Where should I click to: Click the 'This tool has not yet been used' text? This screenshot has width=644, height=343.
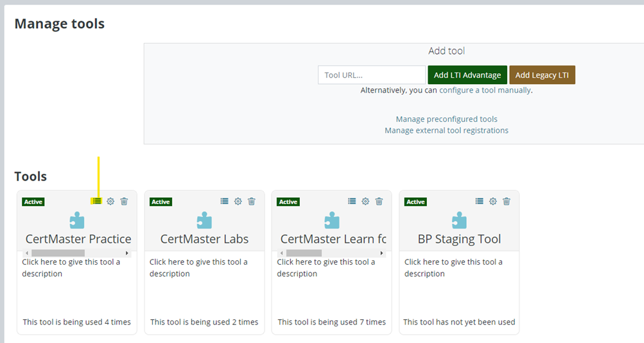tap(459, 322)
